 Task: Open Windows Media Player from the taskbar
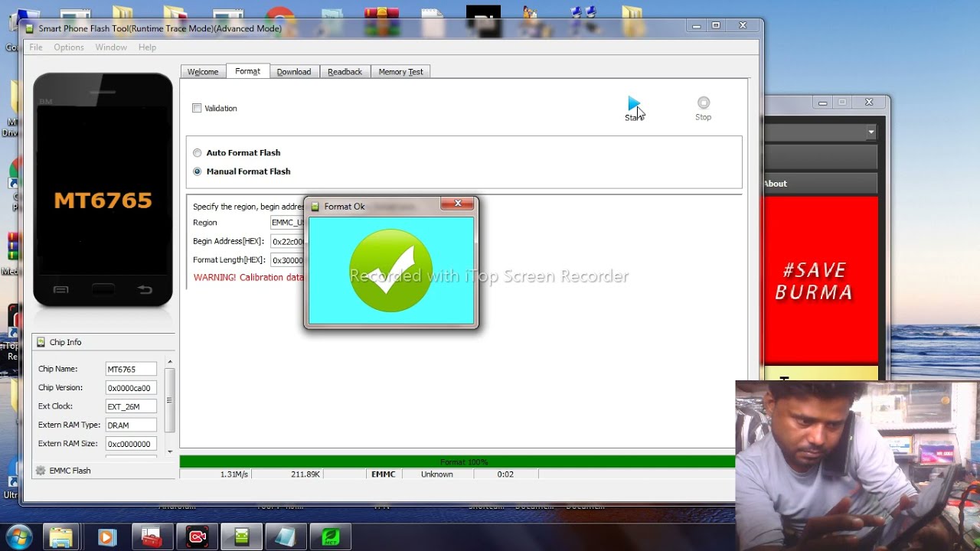[x=106, y=537]
